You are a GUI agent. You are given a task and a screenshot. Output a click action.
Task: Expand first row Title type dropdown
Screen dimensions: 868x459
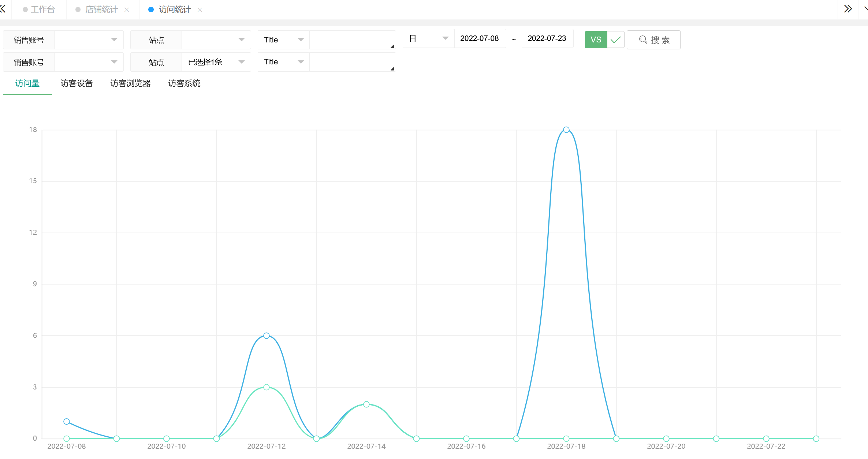tap(284, 40)
